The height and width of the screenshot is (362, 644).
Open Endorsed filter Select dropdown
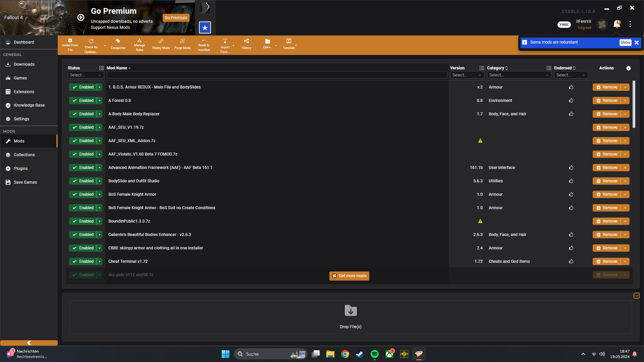point(571,75)
